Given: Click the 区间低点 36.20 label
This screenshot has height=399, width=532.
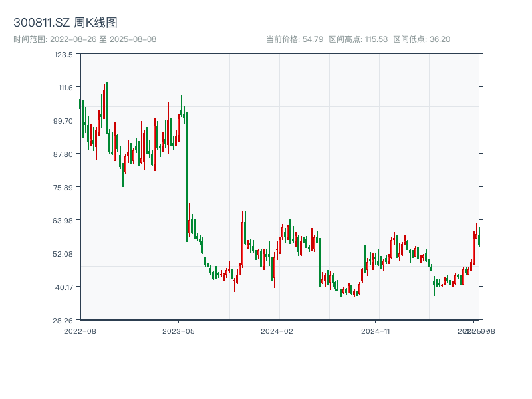Looking at the screenshot, I should click(422, 39).
